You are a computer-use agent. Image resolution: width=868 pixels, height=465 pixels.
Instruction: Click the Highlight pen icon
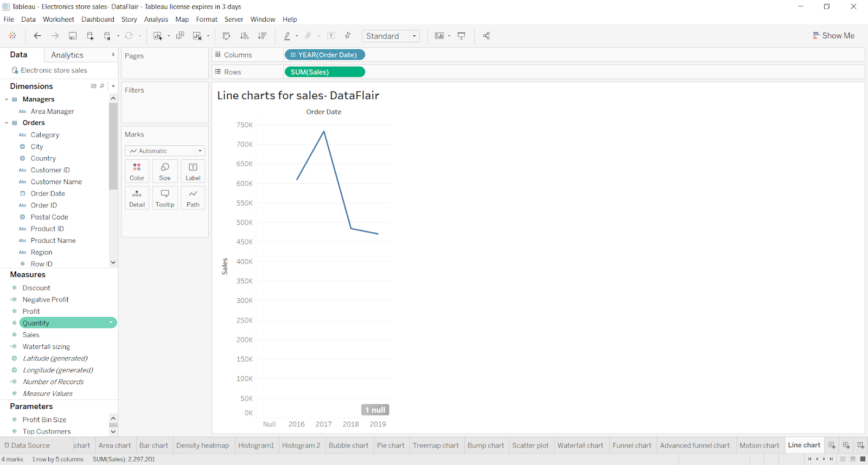287,36
